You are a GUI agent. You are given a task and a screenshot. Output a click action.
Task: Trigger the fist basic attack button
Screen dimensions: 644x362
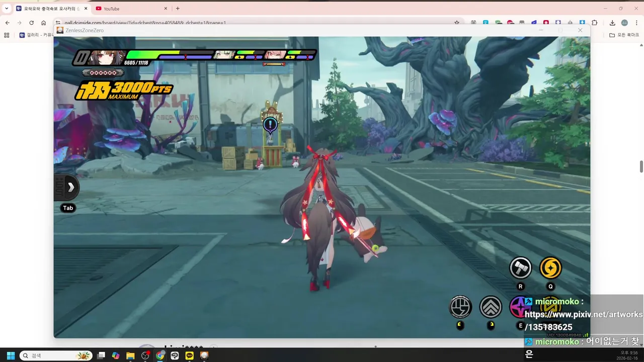tap(460, 307)
